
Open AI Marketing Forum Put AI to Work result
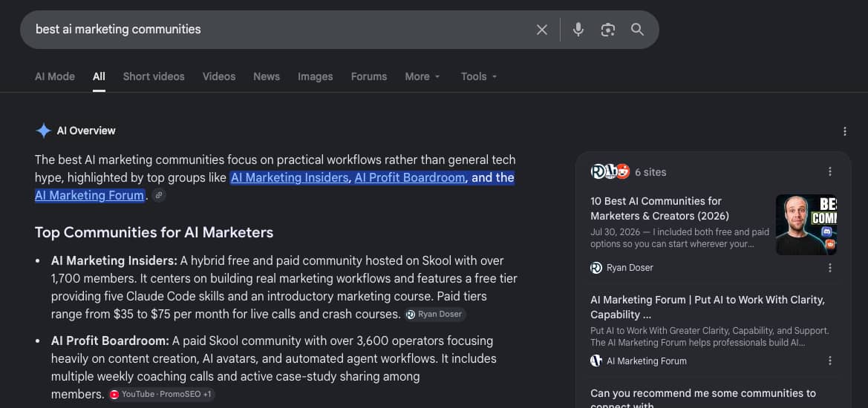click(708, 307)
